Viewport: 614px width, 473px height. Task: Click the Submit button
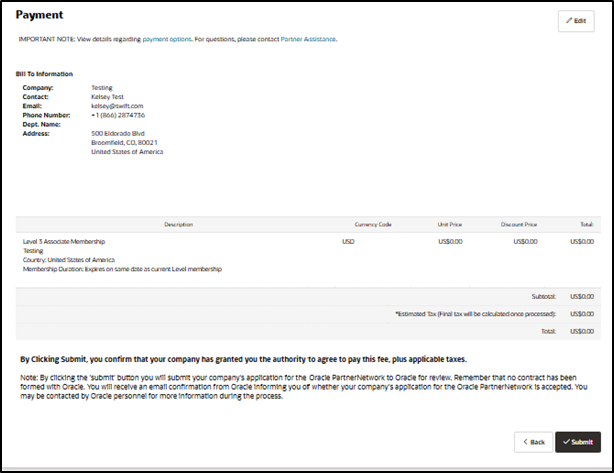click(x=578, y=442)
